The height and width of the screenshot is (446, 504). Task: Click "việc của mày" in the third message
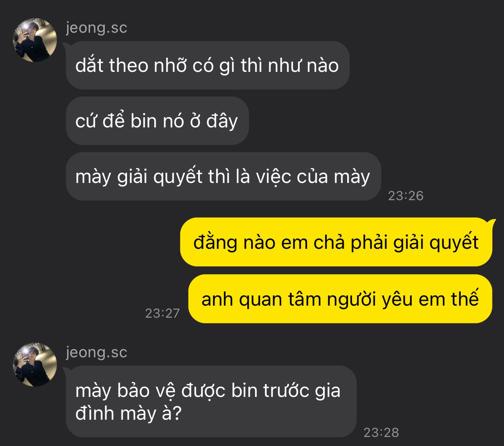[x=313, y=177]
